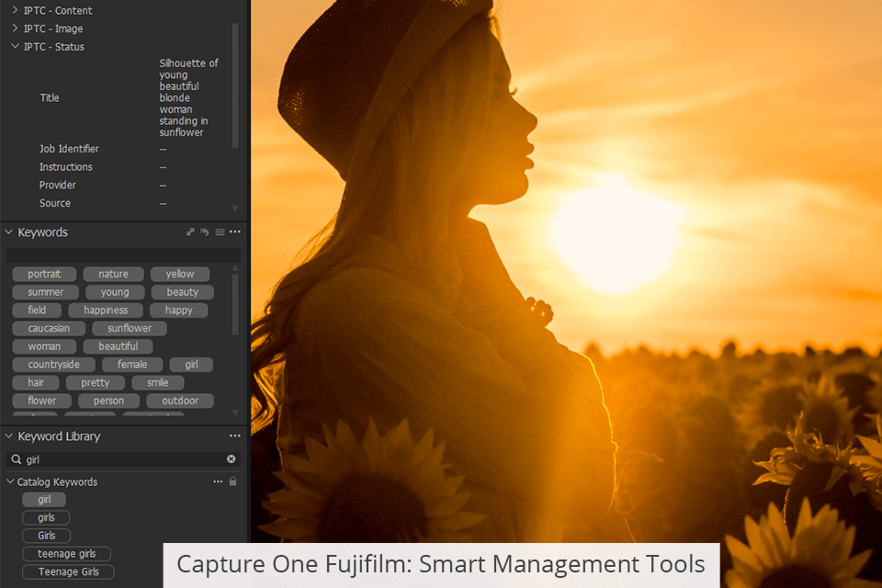The width and height of the screenshot is (882, 588).
Task: Select the 'hair' keyword tag
Action: click(36, 382)
